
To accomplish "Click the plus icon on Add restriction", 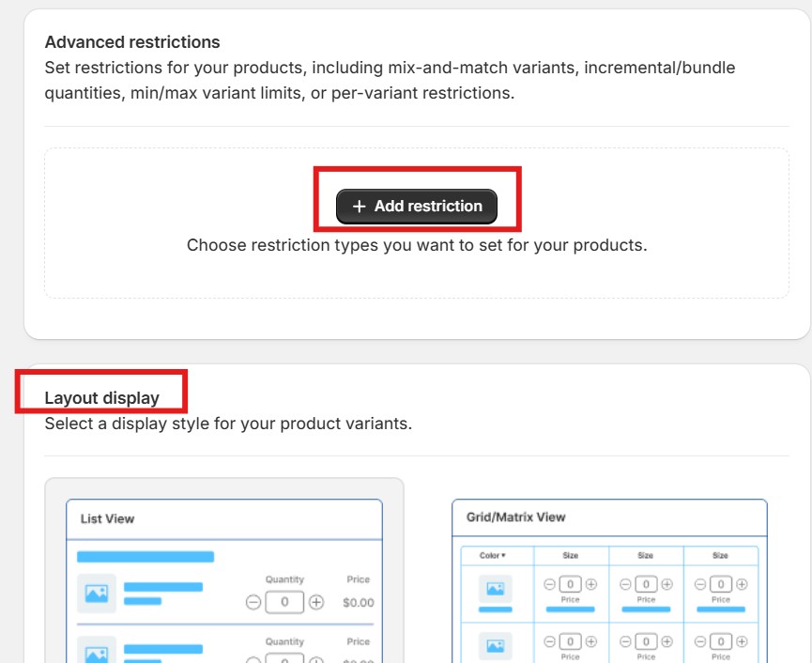I will [x=359, y=207].
